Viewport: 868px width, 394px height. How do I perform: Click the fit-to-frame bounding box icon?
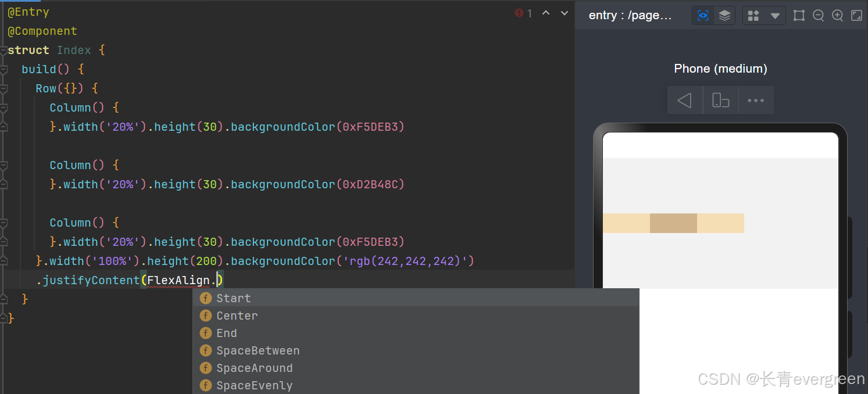(799, 16)
